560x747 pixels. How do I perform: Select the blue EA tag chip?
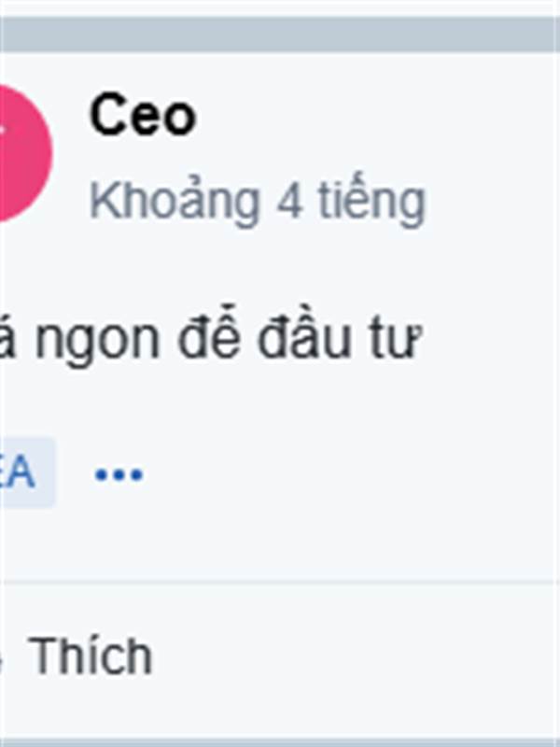[x=26, y=472]
